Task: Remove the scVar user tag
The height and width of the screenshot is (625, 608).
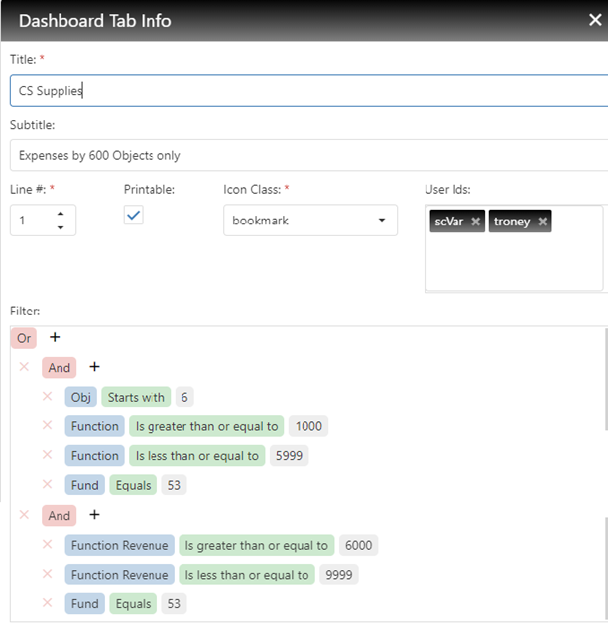Action: [x=476, y=221]
